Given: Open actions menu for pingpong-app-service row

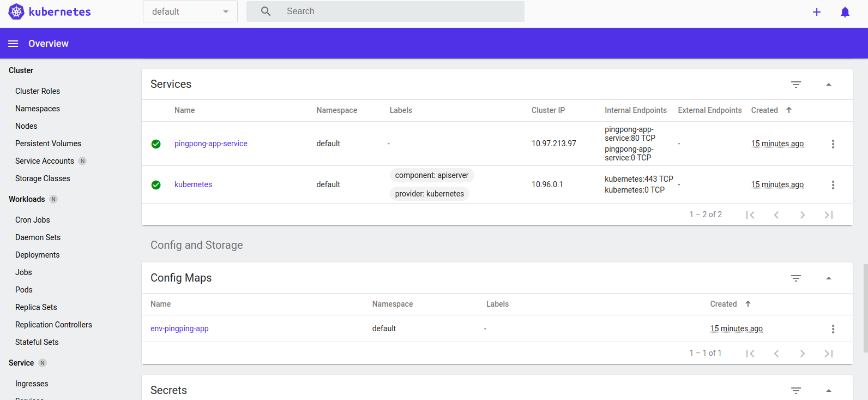Looking at the screenshot, I should 833,144.
